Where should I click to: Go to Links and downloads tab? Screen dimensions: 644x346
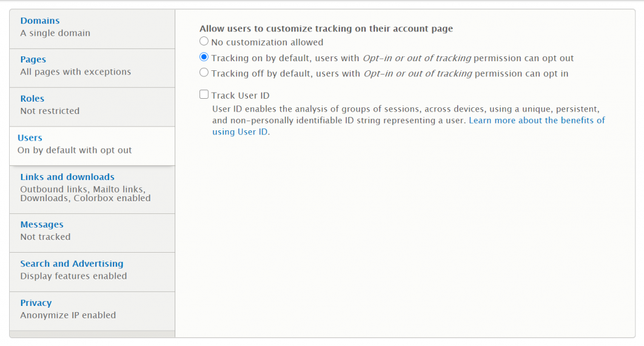[67, 177]
